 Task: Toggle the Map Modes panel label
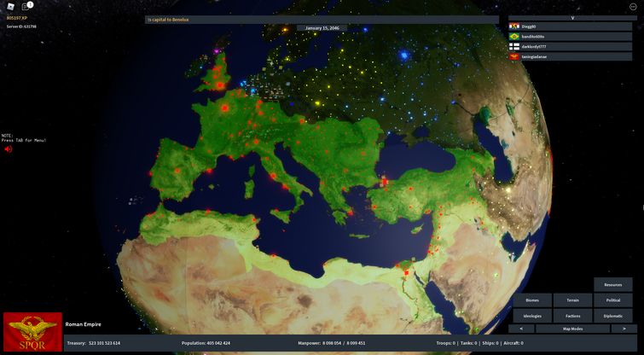(572, 329)
